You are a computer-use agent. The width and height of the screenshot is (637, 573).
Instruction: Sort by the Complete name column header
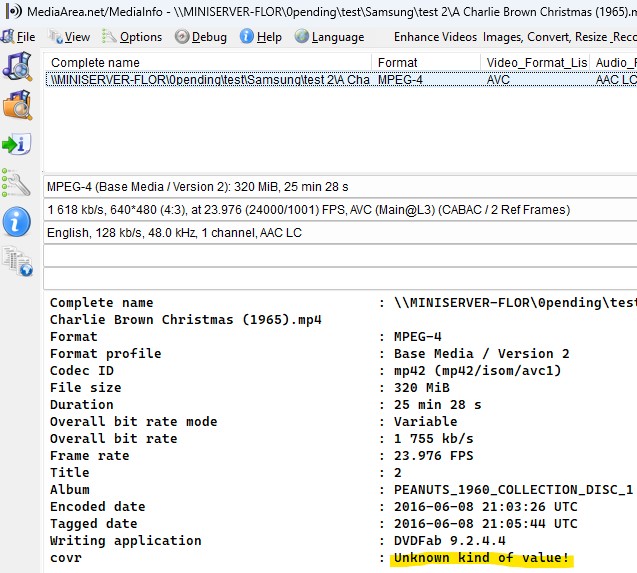pyautogui.click(x=207, y=63)
